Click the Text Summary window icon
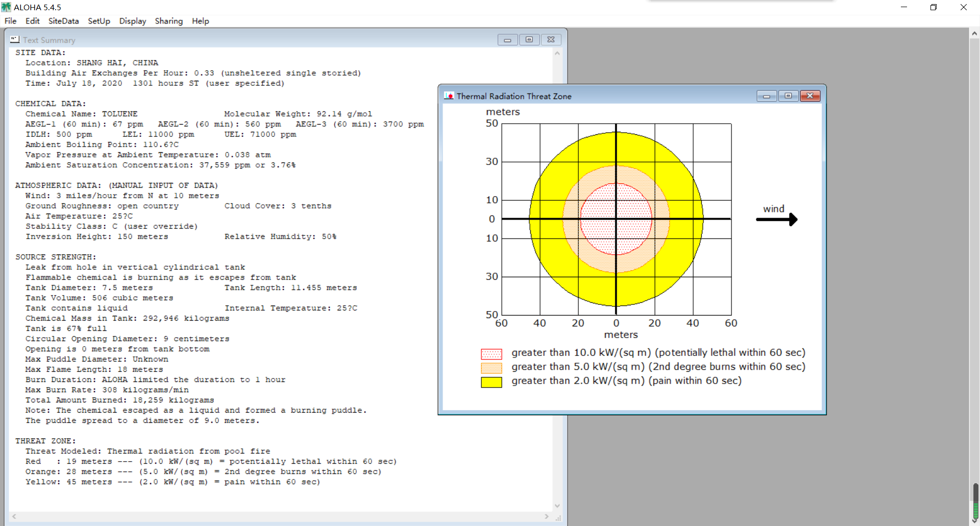 (15, 39)
